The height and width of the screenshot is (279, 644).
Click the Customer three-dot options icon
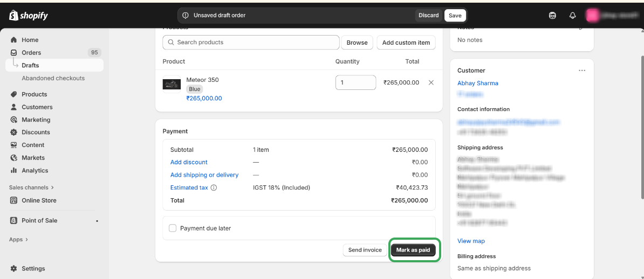[x=582, y=71]
